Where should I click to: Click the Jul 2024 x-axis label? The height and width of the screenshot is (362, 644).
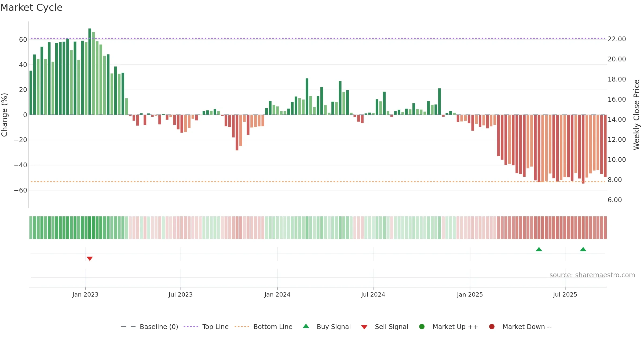click(373, 294)
